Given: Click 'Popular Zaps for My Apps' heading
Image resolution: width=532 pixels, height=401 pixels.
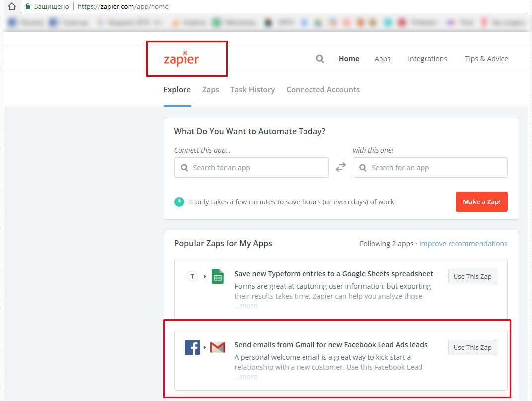Looking at the screenshot, I should click(x=223, y=243).
